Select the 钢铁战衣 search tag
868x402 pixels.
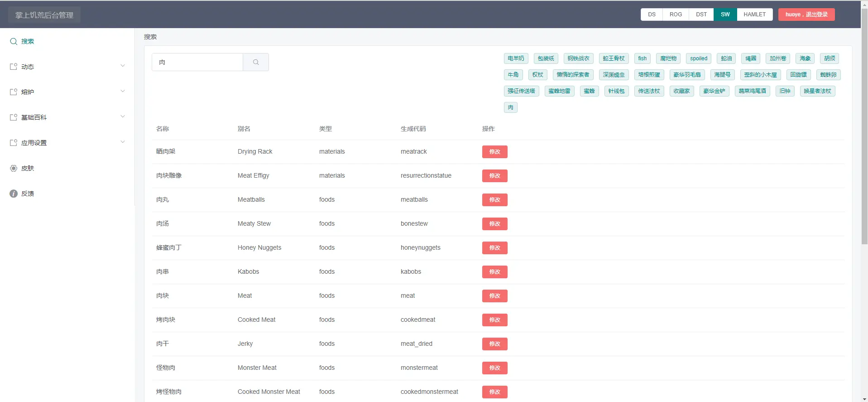click(x=578, y=58)
